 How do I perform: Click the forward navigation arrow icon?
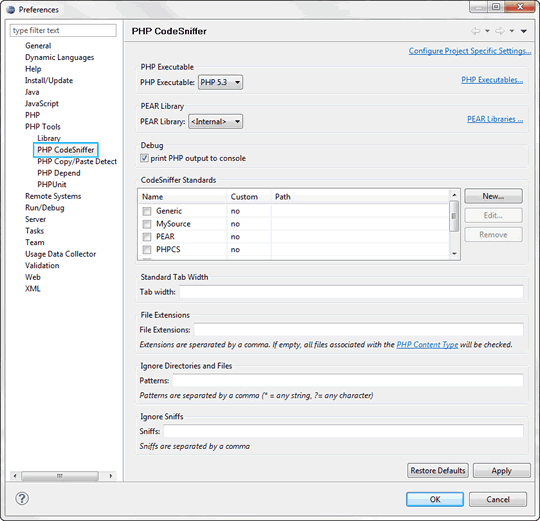pos(500,31)
